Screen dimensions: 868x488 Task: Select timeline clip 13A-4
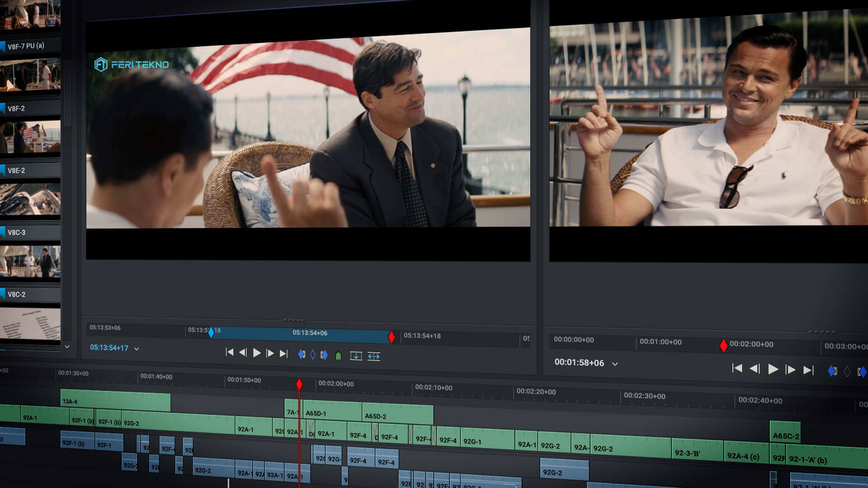click(116, 401)
